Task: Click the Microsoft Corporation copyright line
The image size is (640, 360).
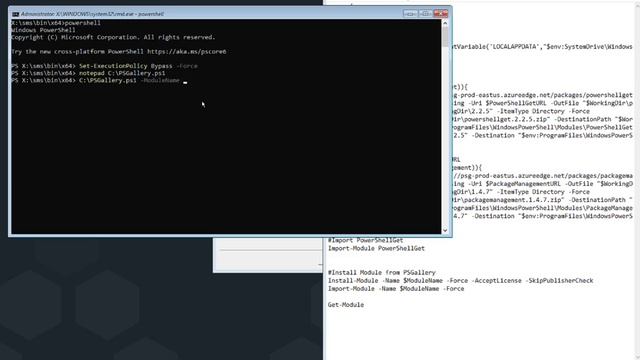Action: 113,37
